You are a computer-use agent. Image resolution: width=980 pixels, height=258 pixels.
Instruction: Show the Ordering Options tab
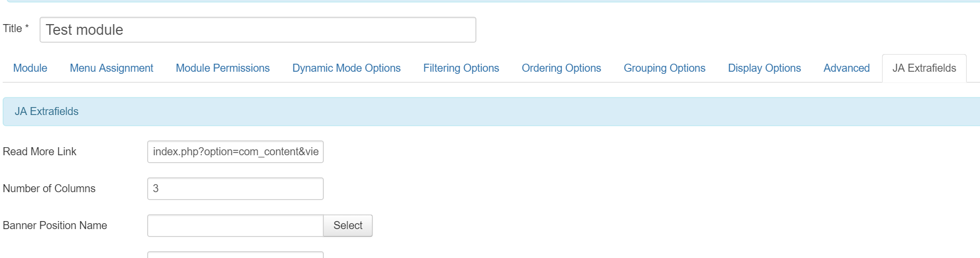(561, 68)
